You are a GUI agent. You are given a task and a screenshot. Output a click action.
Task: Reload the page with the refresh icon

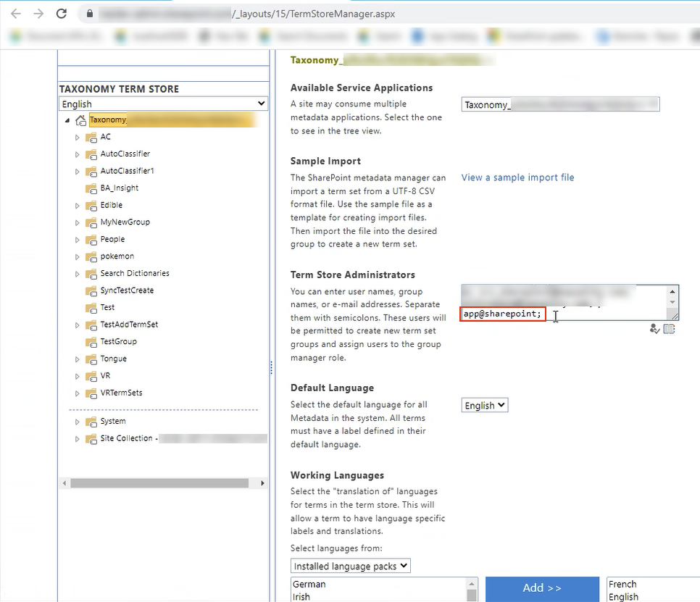[62, 14]
